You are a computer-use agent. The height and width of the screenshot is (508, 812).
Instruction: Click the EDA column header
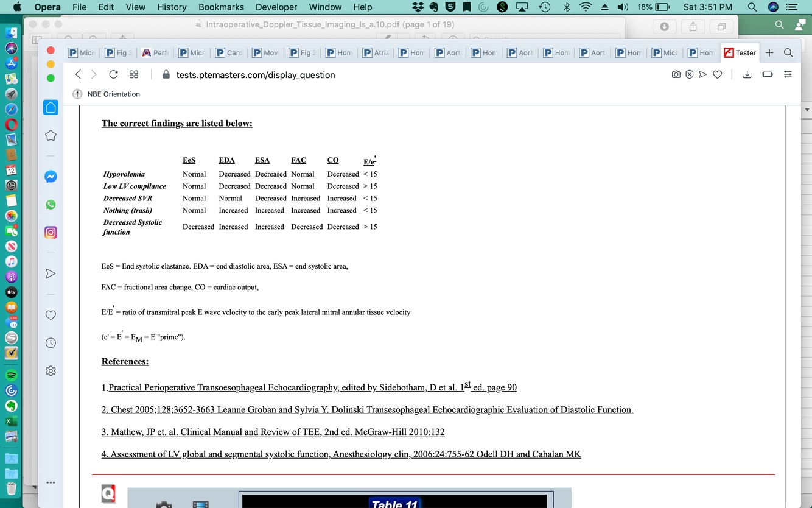pos(226,160)
